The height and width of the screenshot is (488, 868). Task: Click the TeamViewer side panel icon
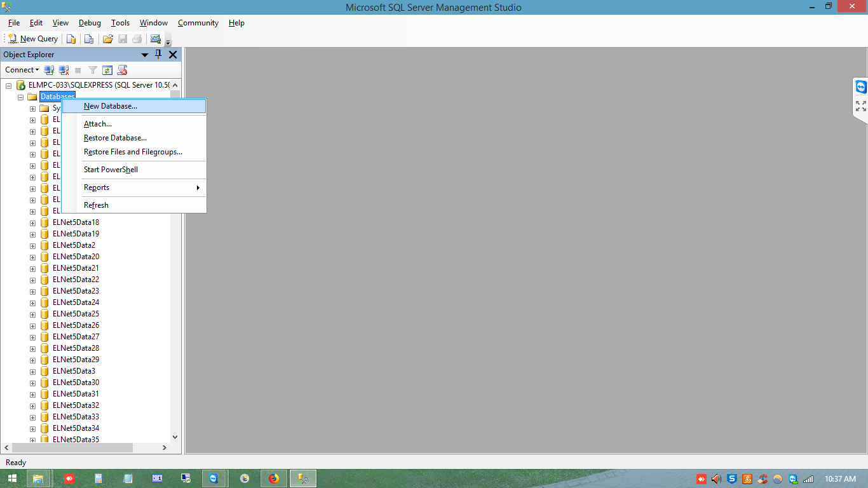pos(861,87)
